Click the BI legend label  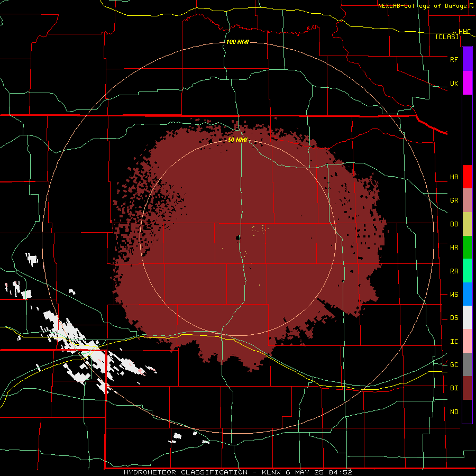pyautogui.click(x=454, y=388)
